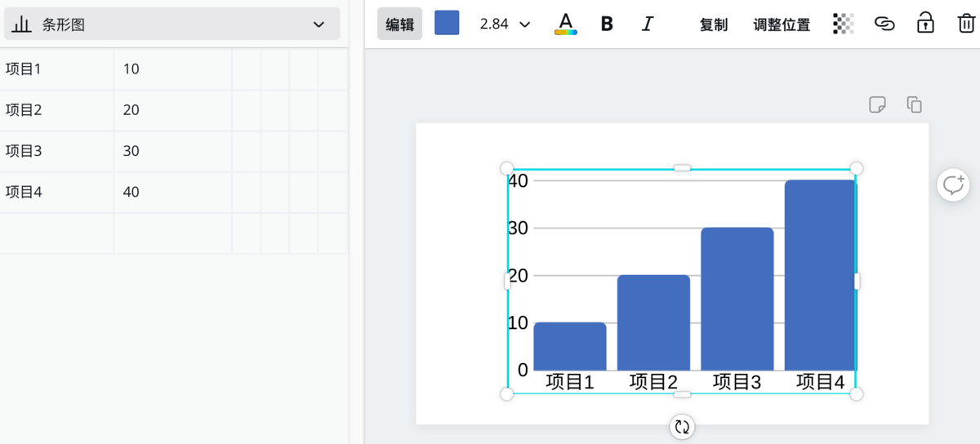Viewport: 980px width, 444px height.
Task: Select the cell with value 10
Action: tap(173, 69)
